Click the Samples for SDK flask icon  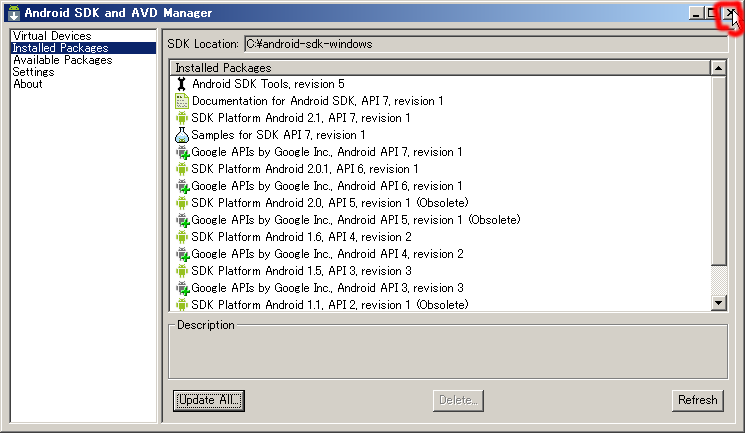click(181, 135)
